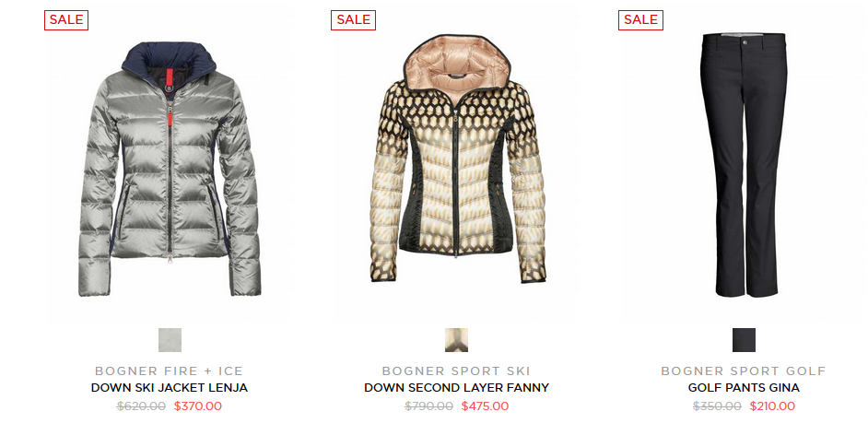868x435 pixels.
Task: Open Golf Pants Gina product page
Action: (744, 388)
